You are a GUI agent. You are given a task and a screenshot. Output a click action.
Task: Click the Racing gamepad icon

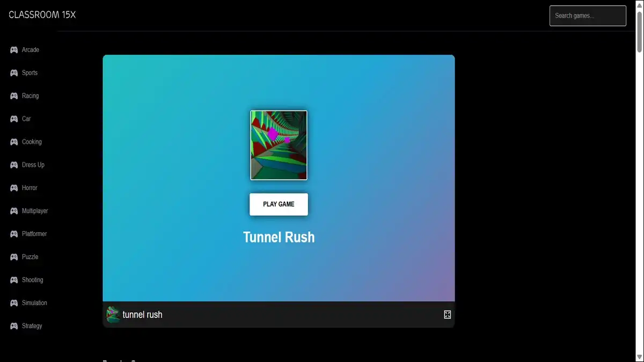point(14,96)
